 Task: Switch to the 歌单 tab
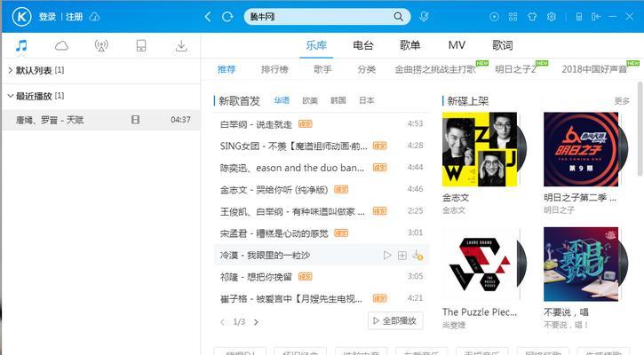point(409,45)
